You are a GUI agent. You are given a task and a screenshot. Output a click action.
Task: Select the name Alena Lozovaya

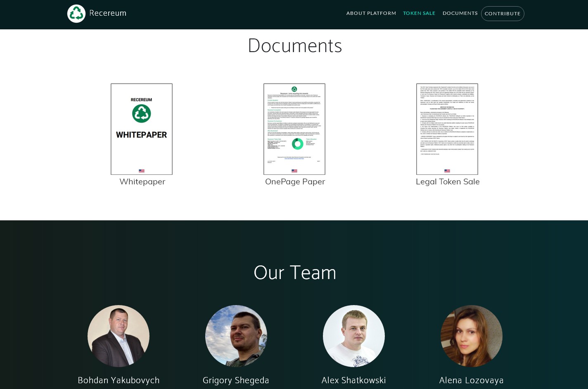click(x=472, y=380)
